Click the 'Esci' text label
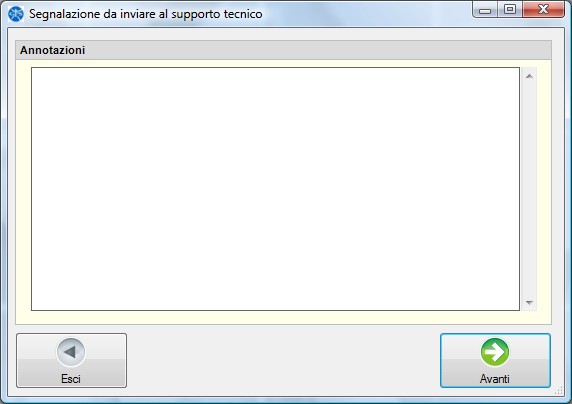 click(x=71, y=379)
